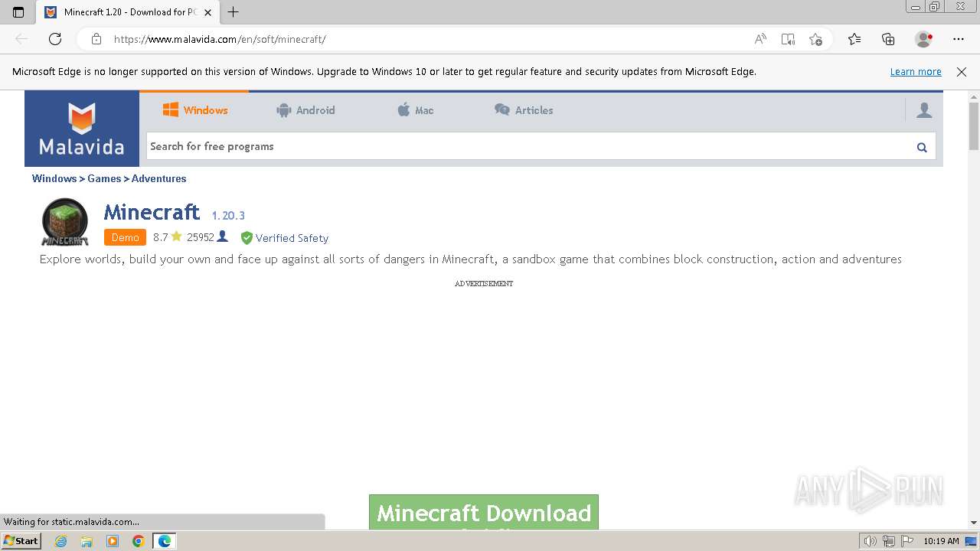Switch to the Mac tab
This screenshot has width=980, height=551.
click(415, 110)
